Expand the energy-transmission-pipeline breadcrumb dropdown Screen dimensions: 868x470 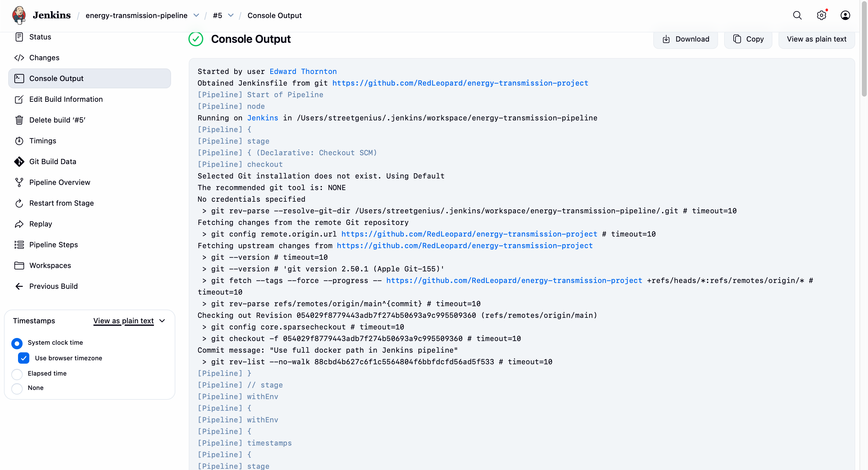(x=196, y=16)
